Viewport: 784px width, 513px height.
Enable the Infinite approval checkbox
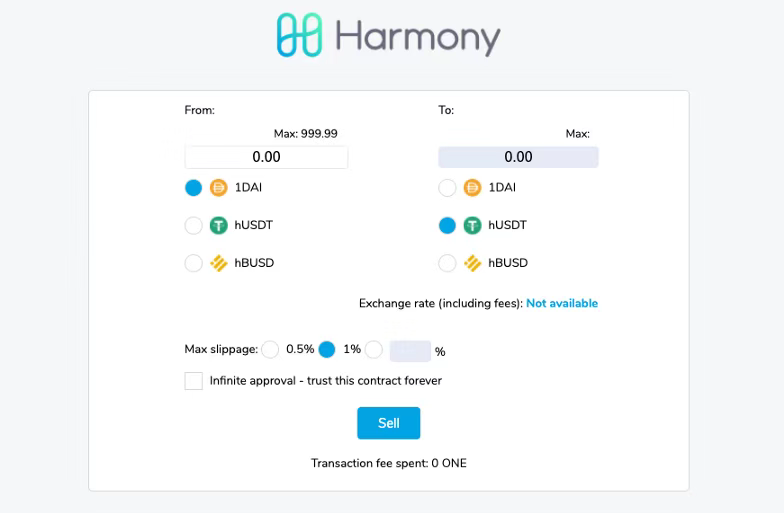coord(194,381)
